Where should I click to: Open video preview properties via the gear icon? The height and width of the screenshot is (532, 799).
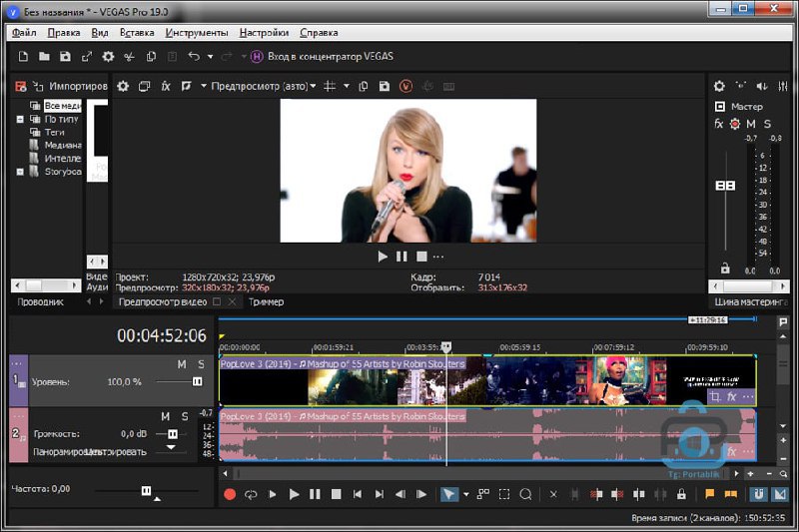pyautogui.click(x=123, y=86)
